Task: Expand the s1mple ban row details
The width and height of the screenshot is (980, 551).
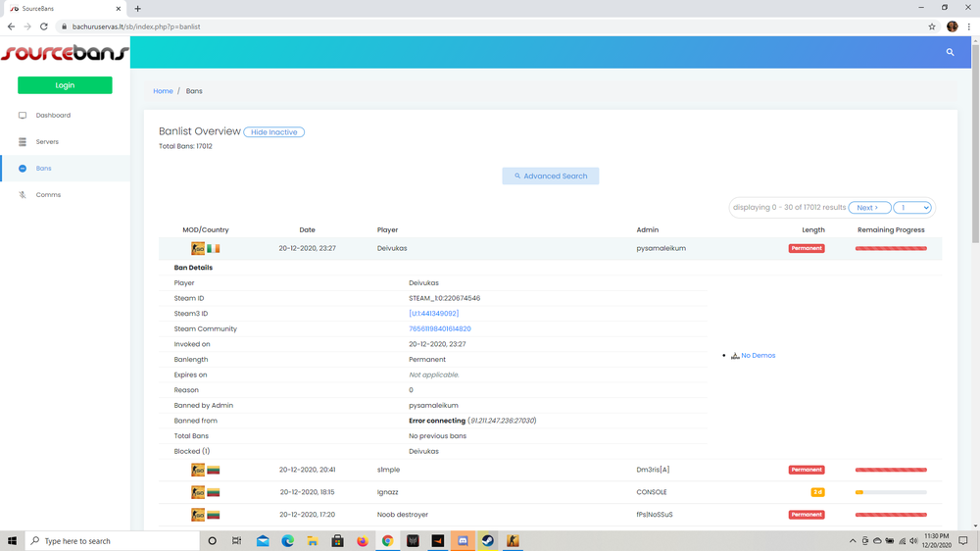Action: pos(389,470)
